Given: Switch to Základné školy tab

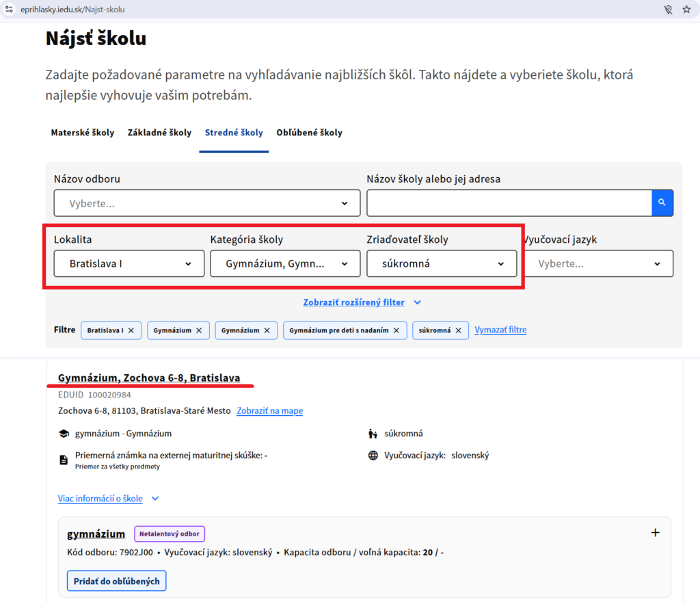Looking at the screenshot, I should 159,133.
